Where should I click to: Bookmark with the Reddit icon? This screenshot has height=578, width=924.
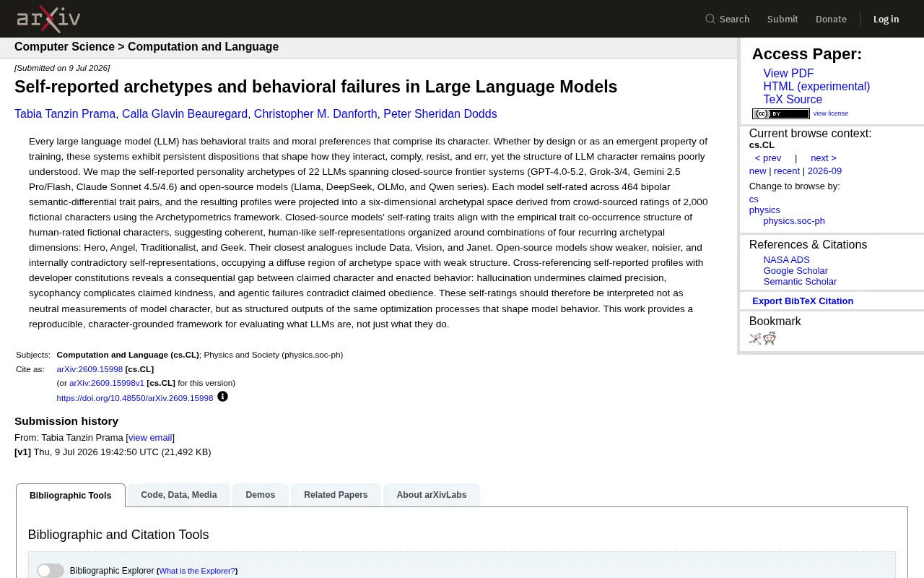770,338
